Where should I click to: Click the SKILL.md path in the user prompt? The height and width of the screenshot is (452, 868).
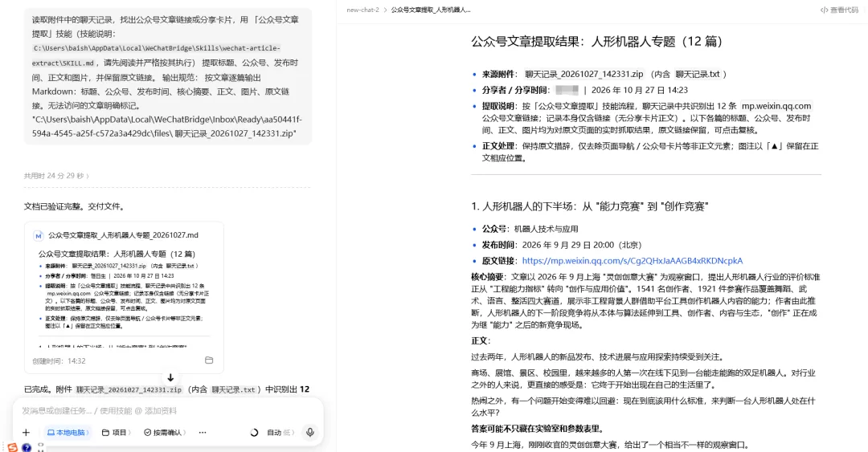[156, 55]
